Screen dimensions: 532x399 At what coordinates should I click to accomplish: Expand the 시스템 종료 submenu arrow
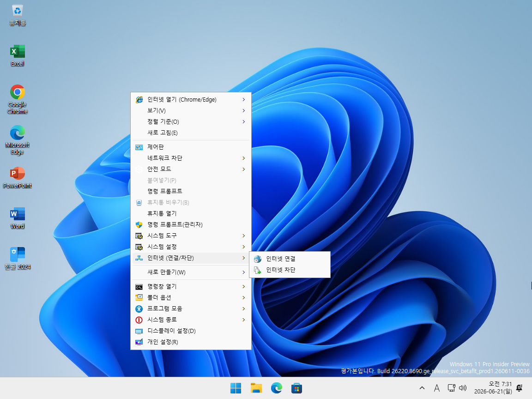tap(244, 320)
